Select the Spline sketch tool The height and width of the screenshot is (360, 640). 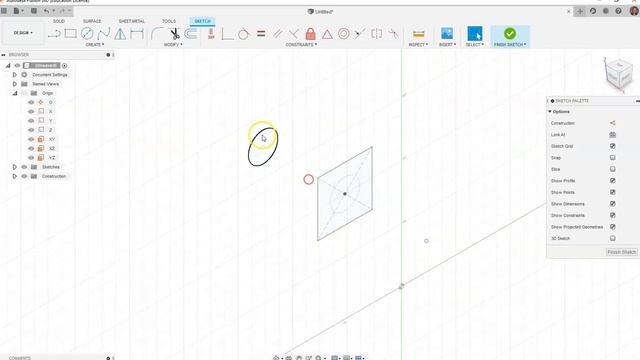pos(104,33)
